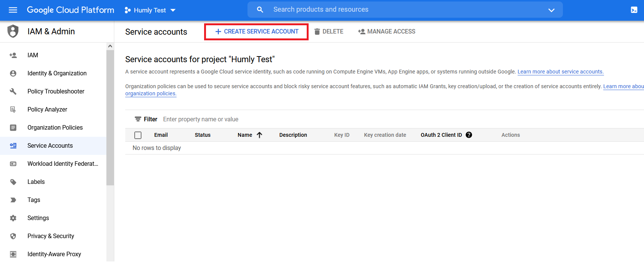Open Tags page

point(53,200)
